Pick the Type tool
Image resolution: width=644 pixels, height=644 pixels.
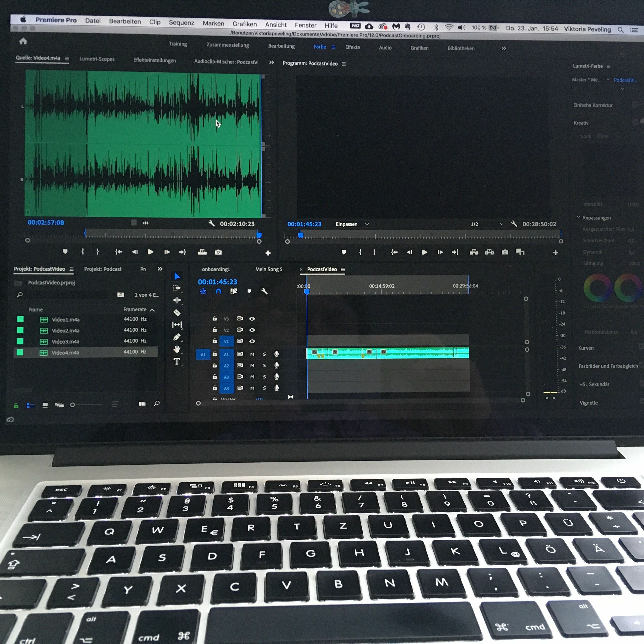(177, 361)
